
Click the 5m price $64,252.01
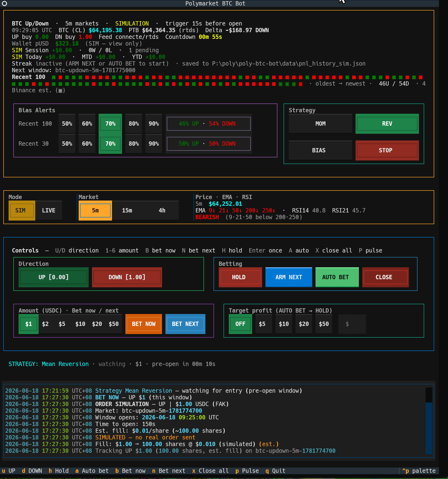[x=225, y=204]
